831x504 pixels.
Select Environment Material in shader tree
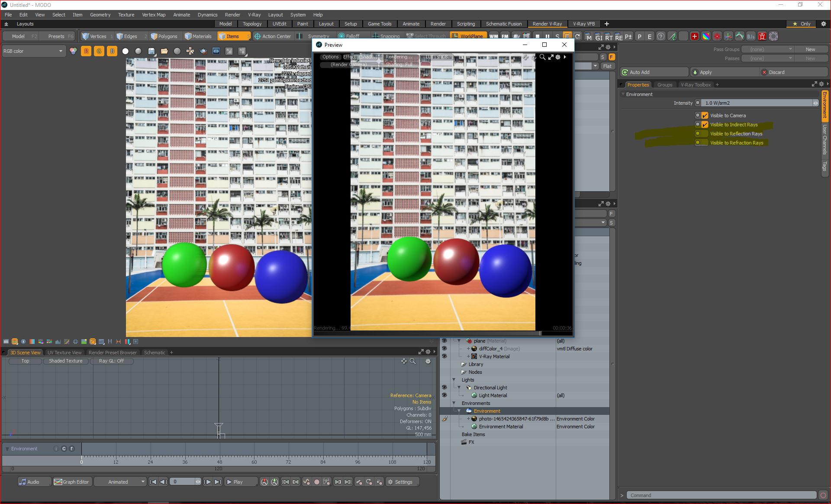(501, 427)
